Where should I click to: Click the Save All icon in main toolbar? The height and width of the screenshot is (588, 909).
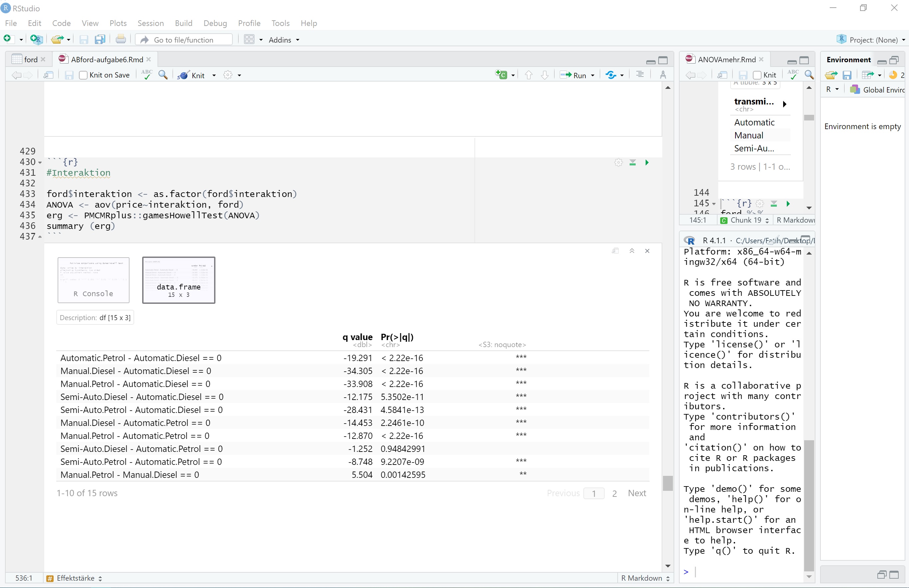coord(100,39)
